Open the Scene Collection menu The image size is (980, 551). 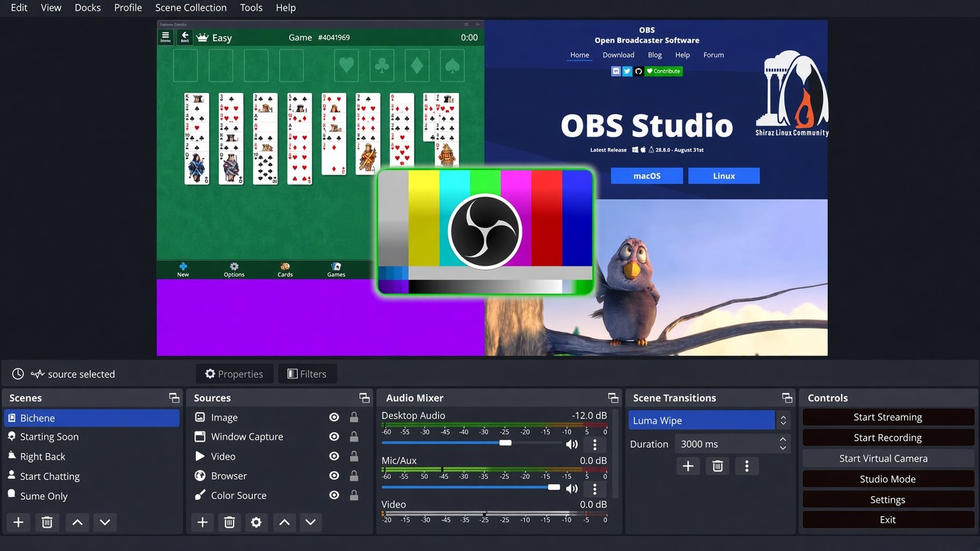tap(190, 8)
